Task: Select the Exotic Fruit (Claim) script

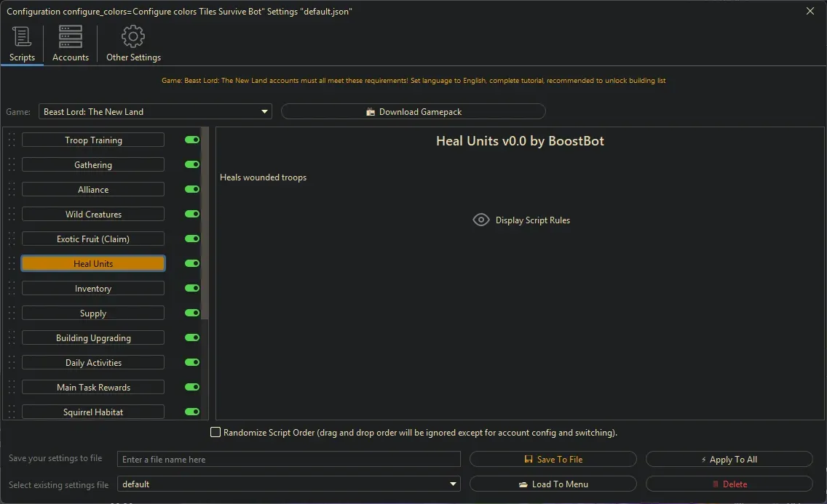Action: click(93, 239)
